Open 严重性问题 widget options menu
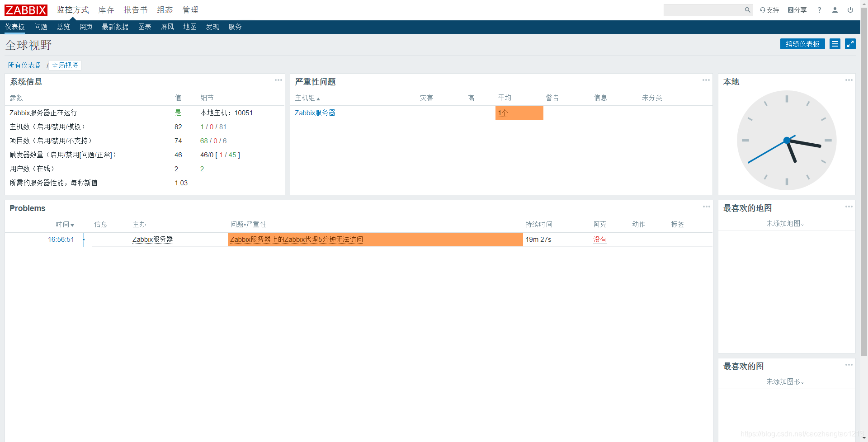The width and height of the screenshot is (868, 442). tap(706, 80)
